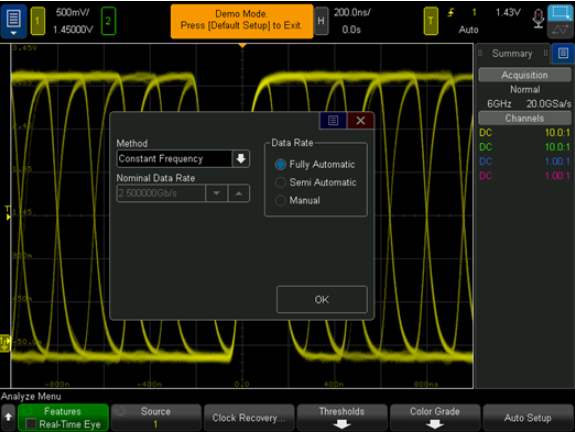Viewport: 575px width, 432px height.
Task: Open the Clock Recovery softkey
Action: [x=249, y=417]
